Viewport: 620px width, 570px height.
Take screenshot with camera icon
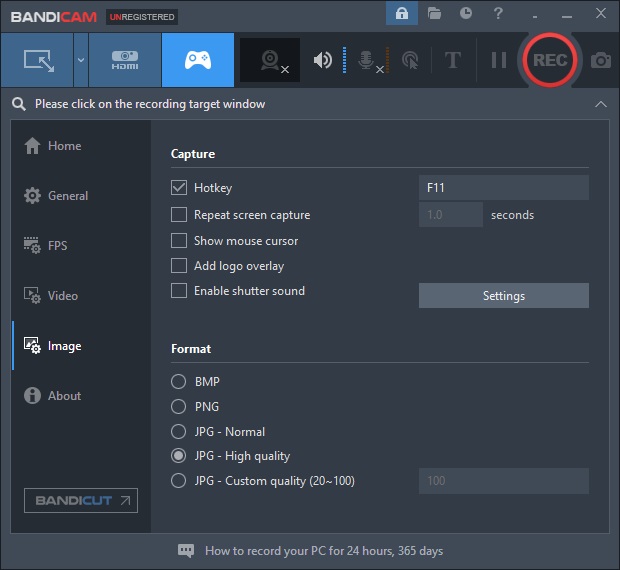click(x=601, y=60)
